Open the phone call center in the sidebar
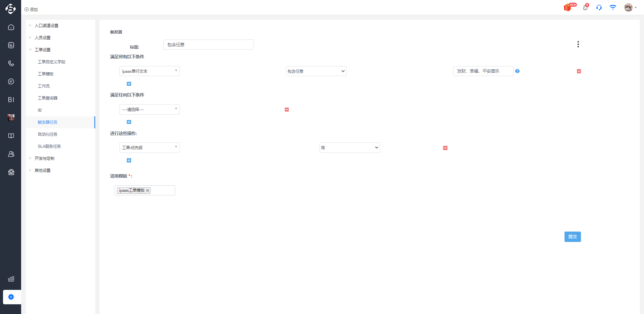 tap(11, 63)
